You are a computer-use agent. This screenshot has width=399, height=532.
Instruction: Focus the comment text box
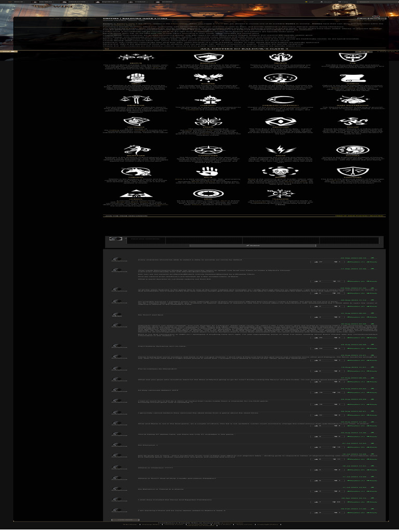(254, 241)
